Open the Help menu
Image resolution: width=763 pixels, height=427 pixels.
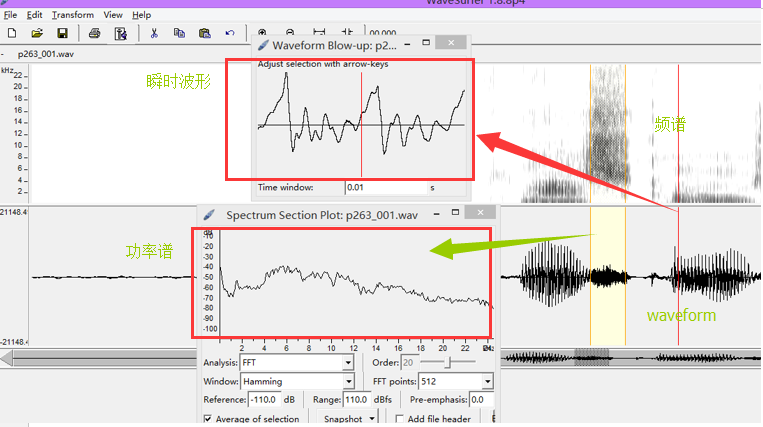[142, 15]
